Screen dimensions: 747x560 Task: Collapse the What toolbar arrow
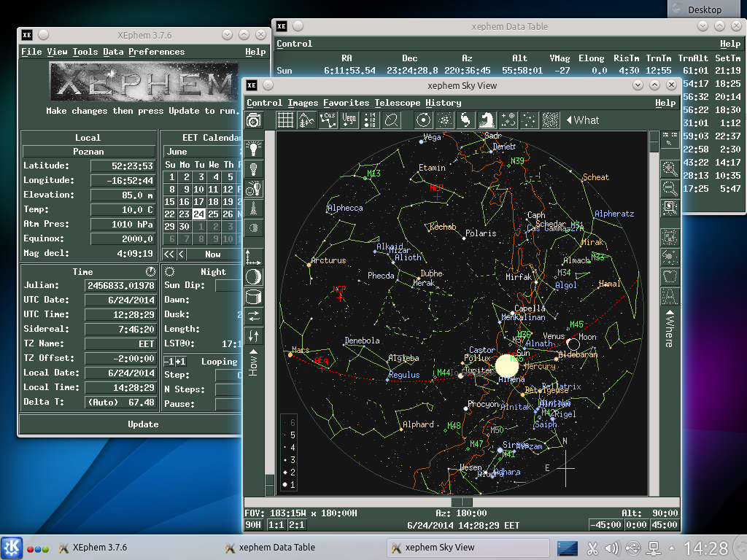point(569,120)
